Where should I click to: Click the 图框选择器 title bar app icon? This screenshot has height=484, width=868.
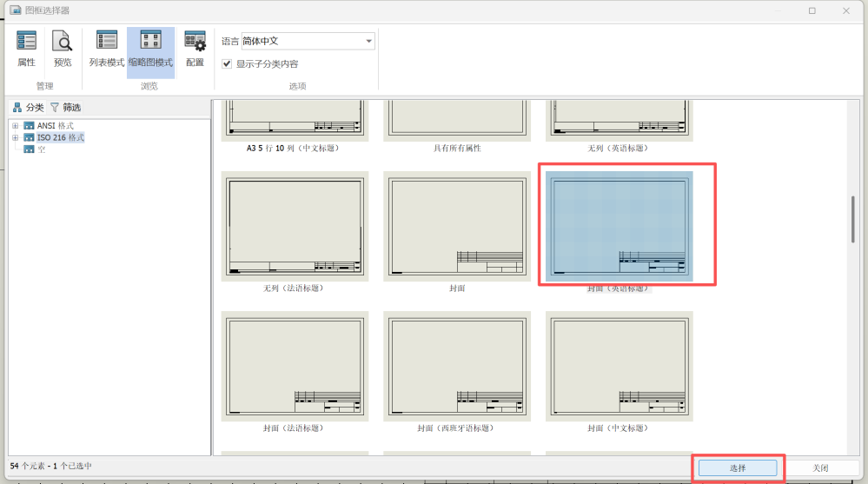coord(15,10)
